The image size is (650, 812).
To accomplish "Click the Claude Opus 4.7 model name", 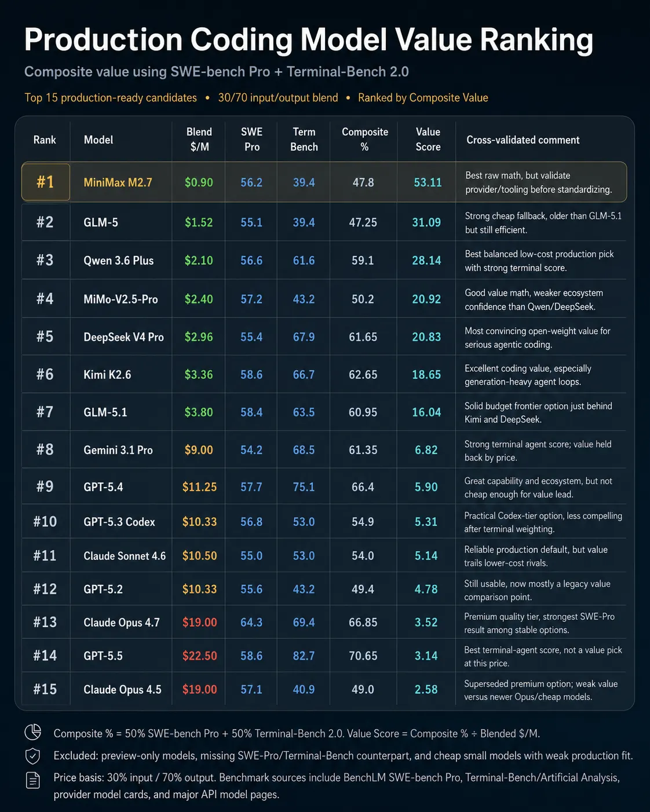I will tap(122, 623).
